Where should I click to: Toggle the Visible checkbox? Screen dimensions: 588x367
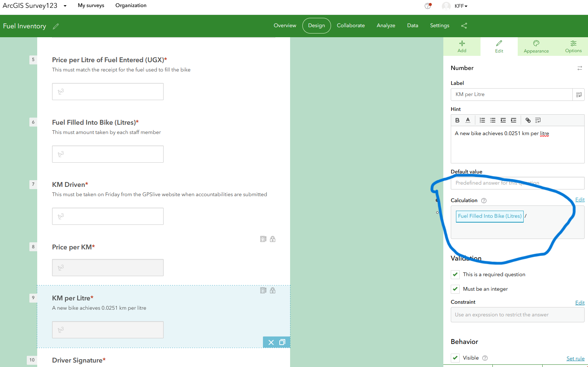pyautogui.click(x=455, y=358)
